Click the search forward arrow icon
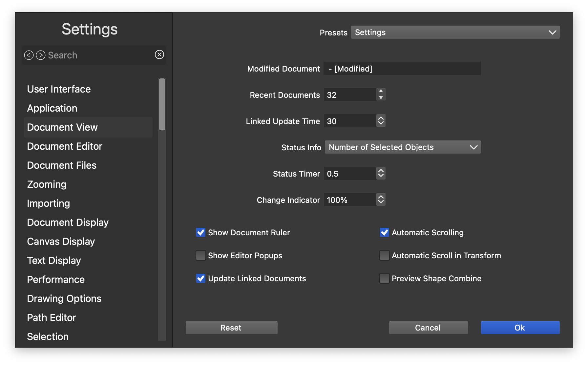 [41, 55]
